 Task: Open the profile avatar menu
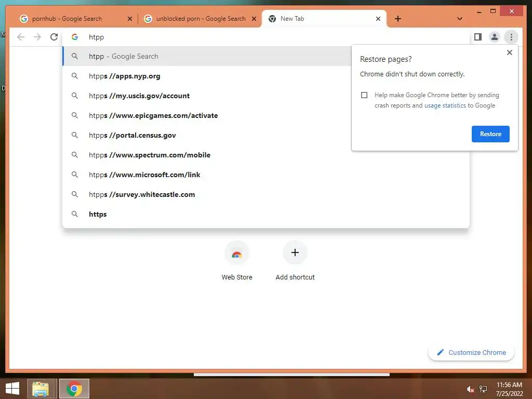(495, 37)
